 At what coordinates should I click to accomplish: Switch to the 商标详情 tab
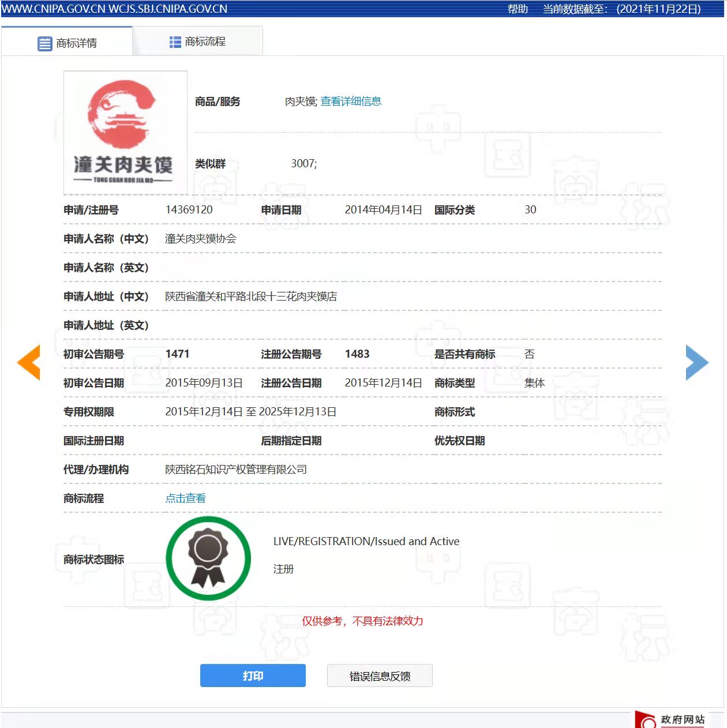[67, 43]
